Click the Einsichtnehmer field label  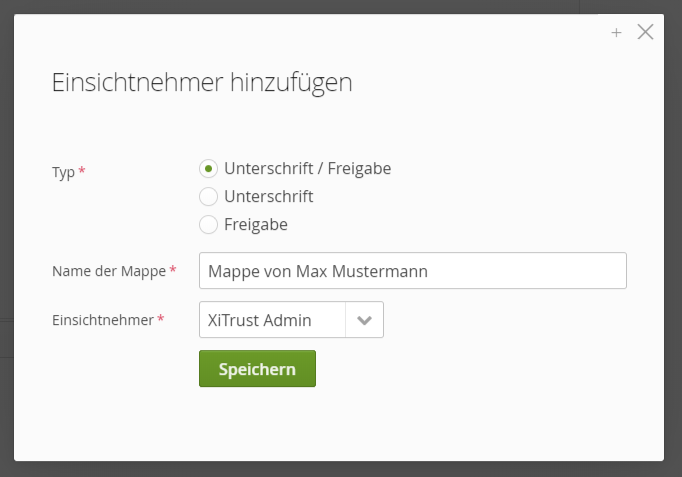point(102,321)
